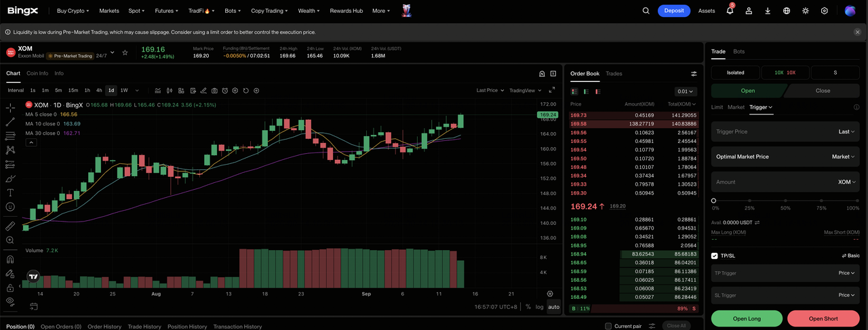Viewport: 868px width, 330px height.
Task: Open the Last Price chart dropdown
Action: (490, 90)
